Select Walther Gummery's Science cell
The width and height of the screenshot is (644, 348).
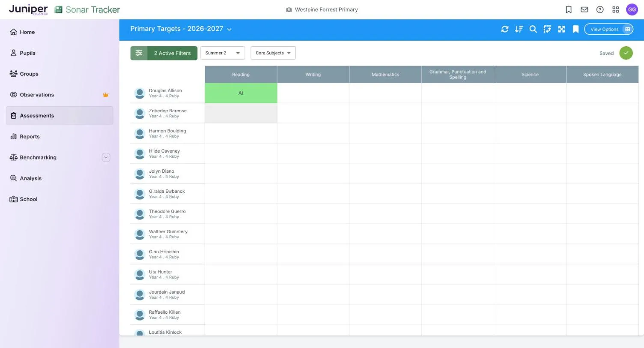530,234
